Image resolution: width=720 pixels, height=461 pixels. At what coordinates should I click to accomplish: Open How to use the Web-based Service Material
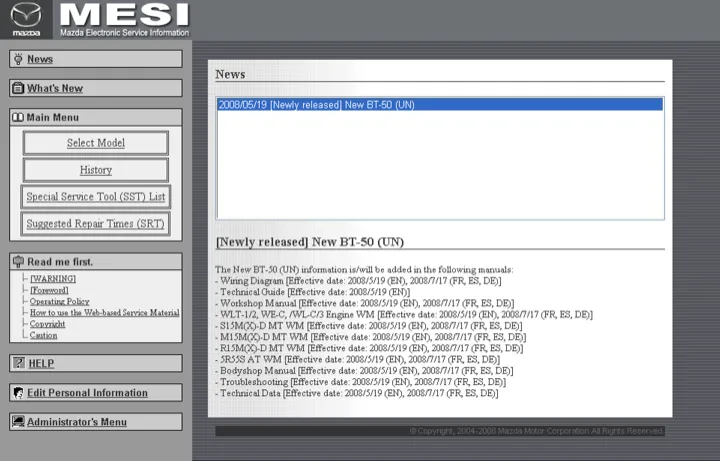click(105, 313)
